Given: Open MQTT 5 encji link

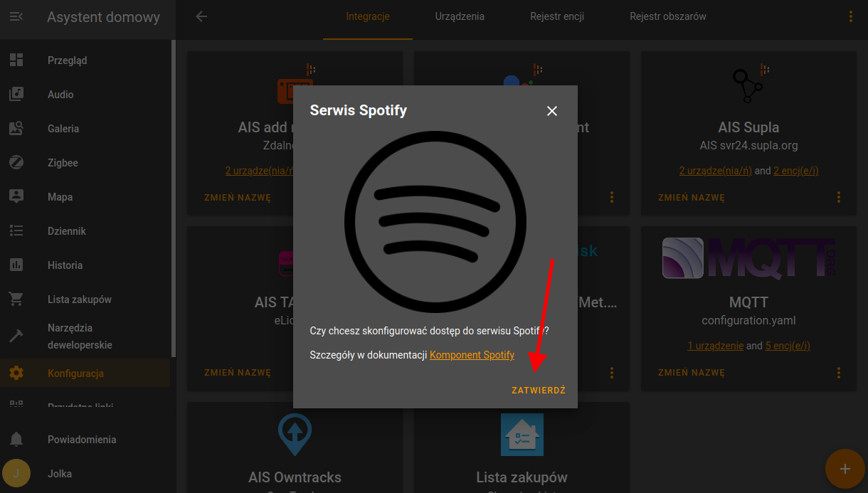Looking at the screenshot, I should point(788,346).
